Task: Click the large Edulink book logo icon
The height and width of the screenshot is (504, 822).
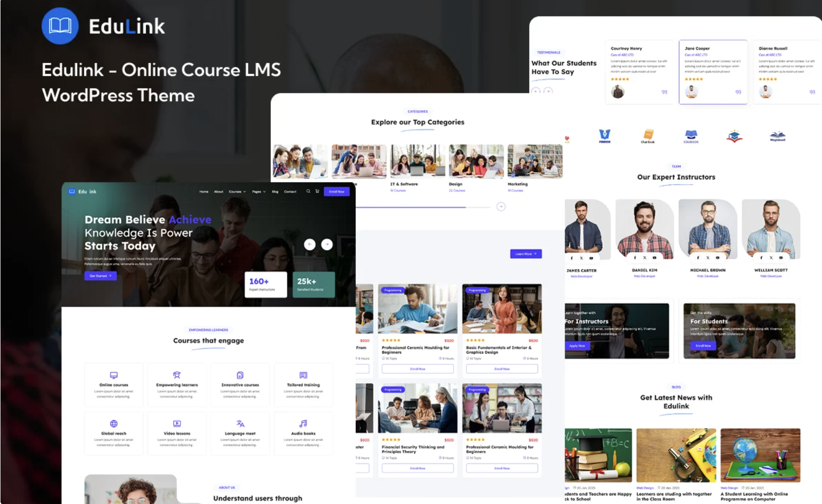Action: 60,26
